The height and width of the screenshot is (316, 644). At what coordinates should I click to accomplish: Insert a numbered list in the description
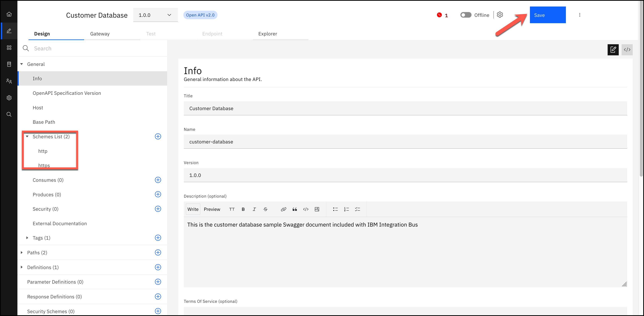coord(347,209)
